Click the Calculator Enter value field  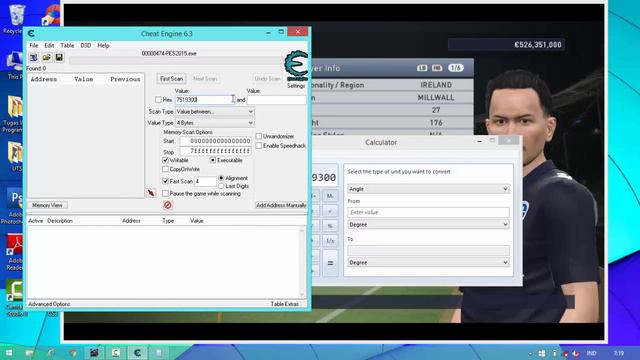(428, 212)
